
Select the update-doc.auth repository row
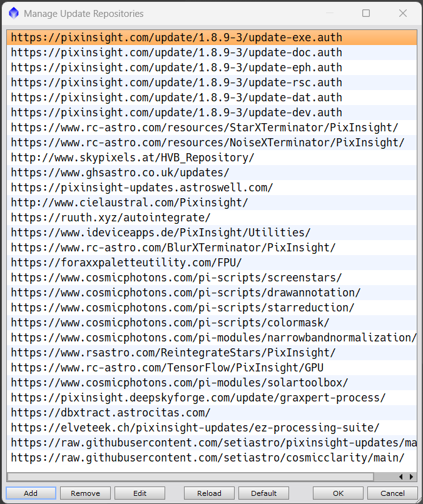211,53
